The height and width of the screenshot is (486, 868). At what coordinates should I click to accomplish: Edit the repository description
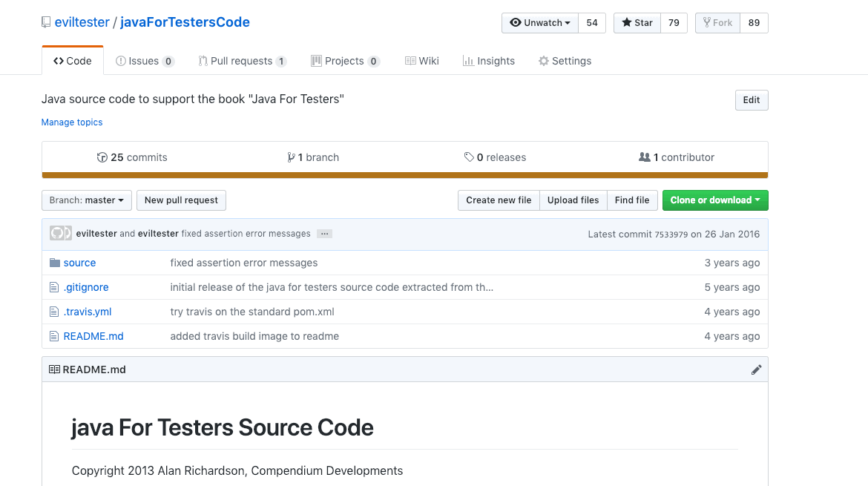(752, 100)
